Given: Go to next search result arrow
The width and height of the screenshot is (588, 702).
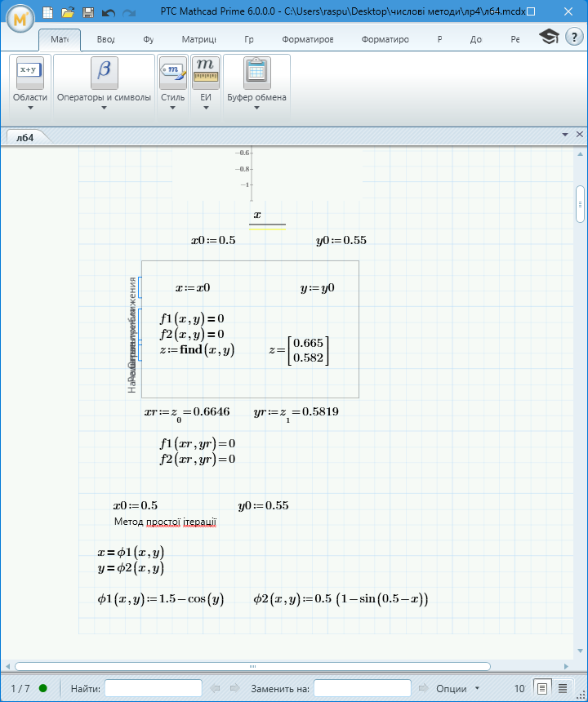Looking at the screenshot, I should tap(235, 688).
